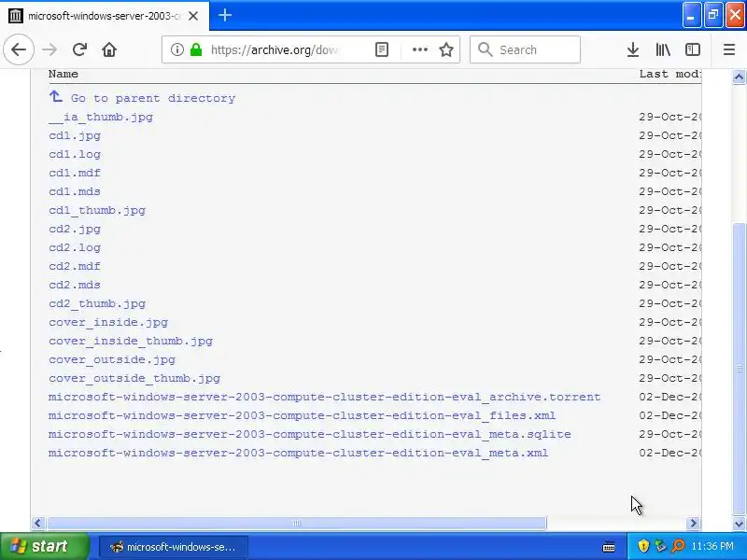
Task: Click in the address bar URL
Action: 275,49
